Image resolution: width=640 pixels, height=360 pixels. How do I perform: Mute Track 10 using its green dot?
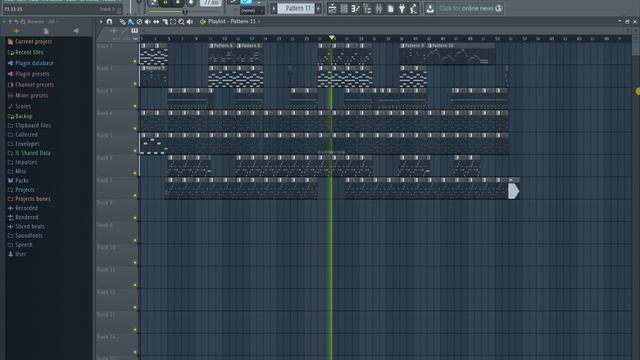pyautogui.click(x=135, y=263)
